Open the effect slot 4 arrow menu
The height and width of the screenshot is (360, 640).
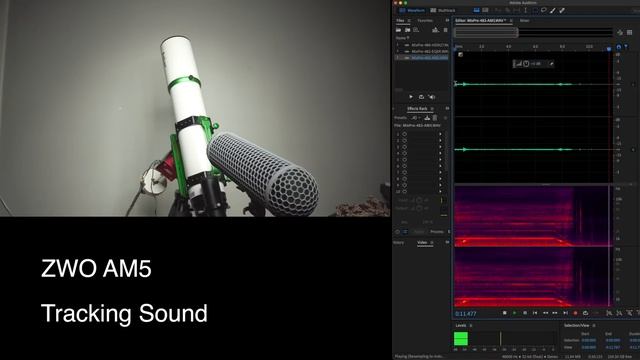pos(440,153)
